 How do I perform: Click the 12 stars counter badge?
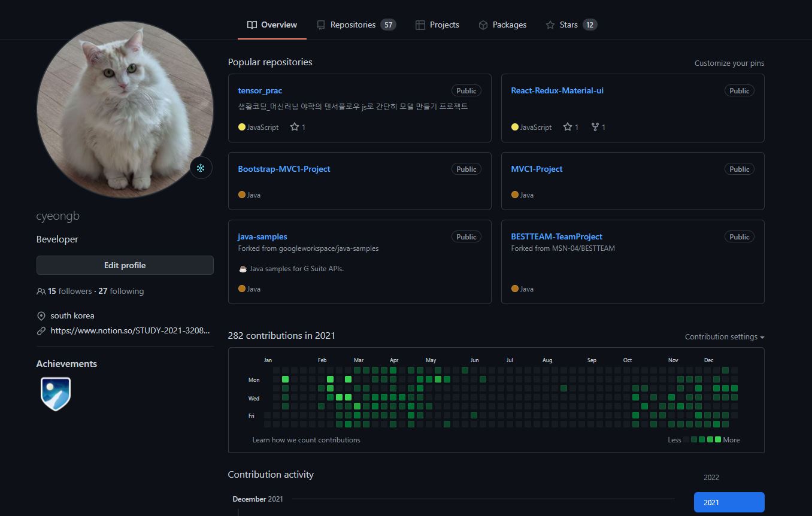point(590,25)
